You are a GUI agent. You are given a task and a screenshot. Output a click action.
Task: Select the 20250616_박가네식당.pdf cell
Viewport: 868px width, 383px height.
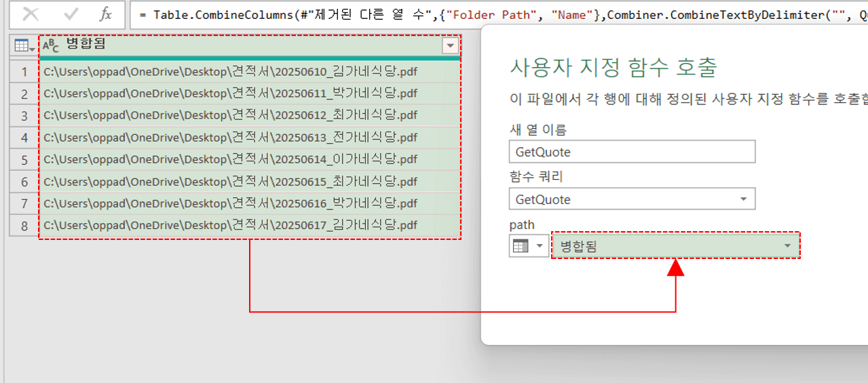[x=249, y=203]
